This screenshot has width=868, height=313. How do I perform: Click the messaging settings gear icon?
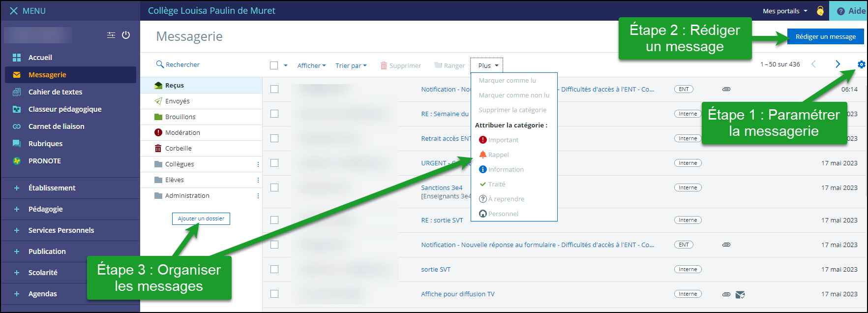click(x=861, y=64)
